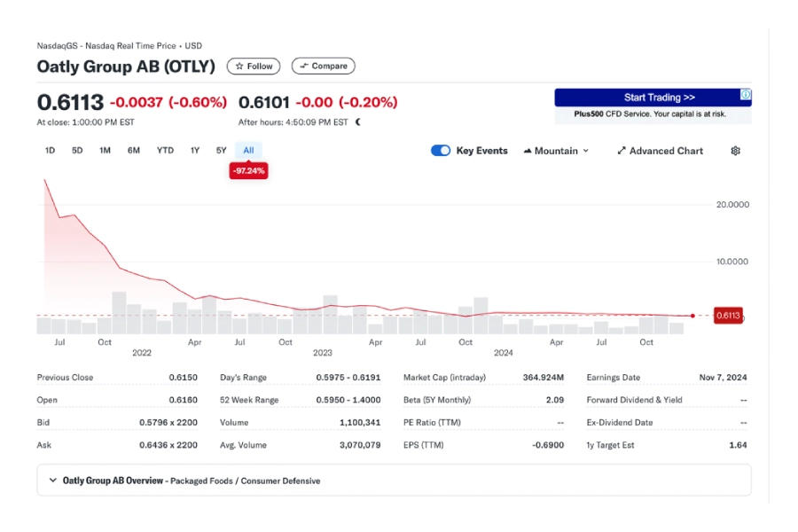
Task: Click the 2024 year label on the x-axis
Action: click(503, 352)
